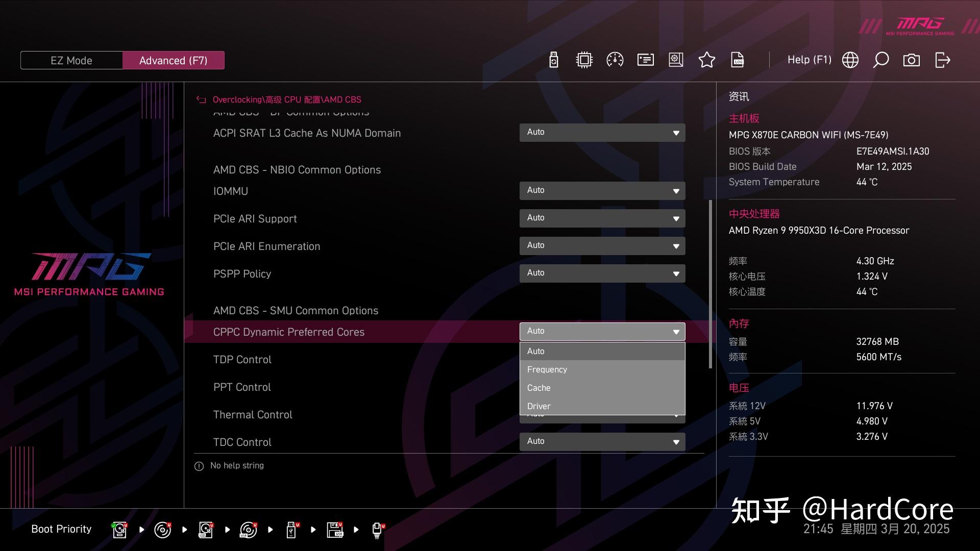This screenshot has width=980, height=551.
Task: Expand PCIe ARI Support dropdown
Action: [x=602, y=218]
